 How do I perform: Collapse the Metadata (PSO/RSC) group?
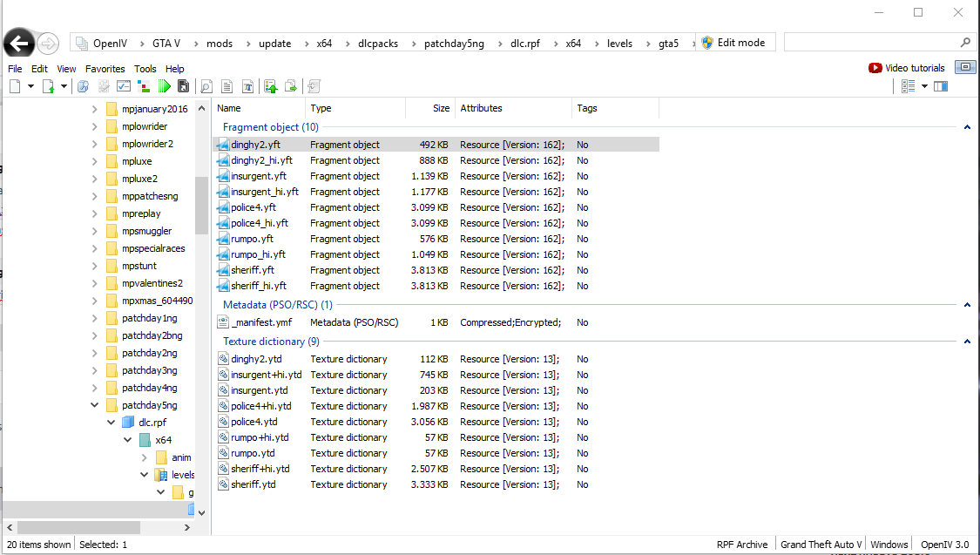[x=967, y=305]
